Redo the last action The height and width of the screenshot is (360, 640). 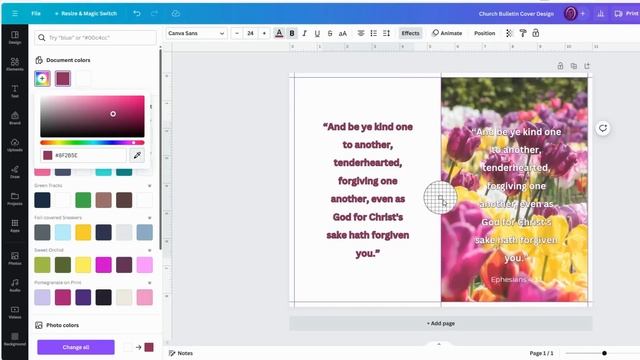point(154,13)
